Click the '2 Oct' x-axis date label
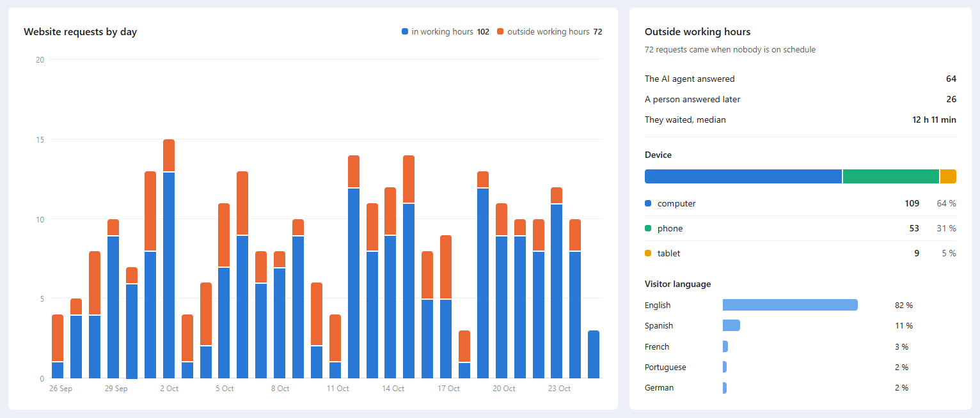Screen dimensions: 980x418 coord(170,388)
